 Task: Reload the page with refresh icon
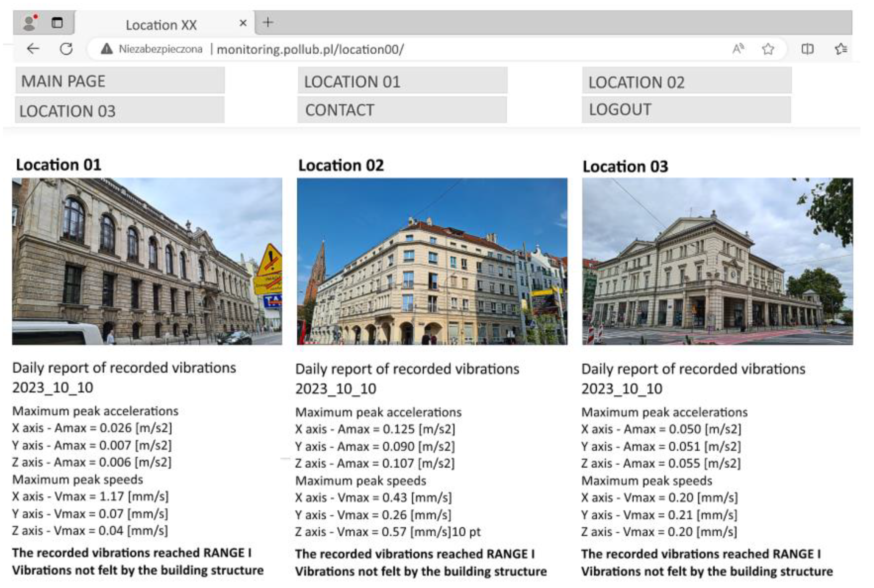(66, 49)
